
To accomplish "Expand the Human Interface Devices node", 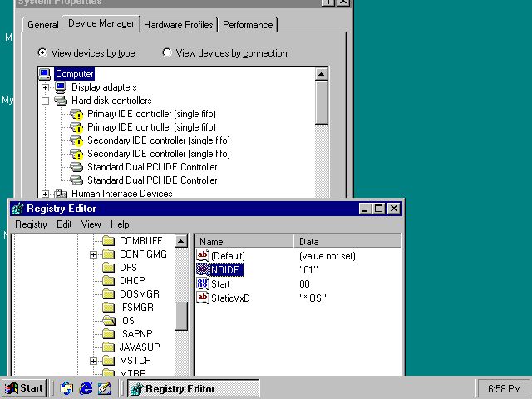I will 45,194.
